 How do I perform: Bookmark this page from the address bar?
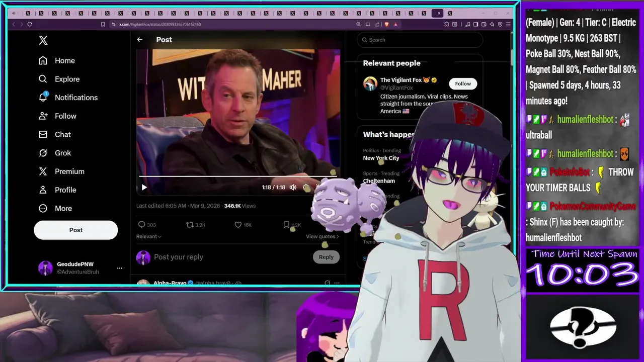click(x=103, y=24)
